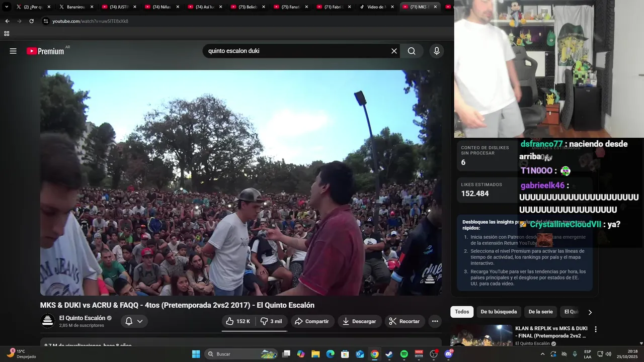This screenshot has height=362, width=644.
Task: Close the (75) Fanati tab
Action: (x=306, y=7)
